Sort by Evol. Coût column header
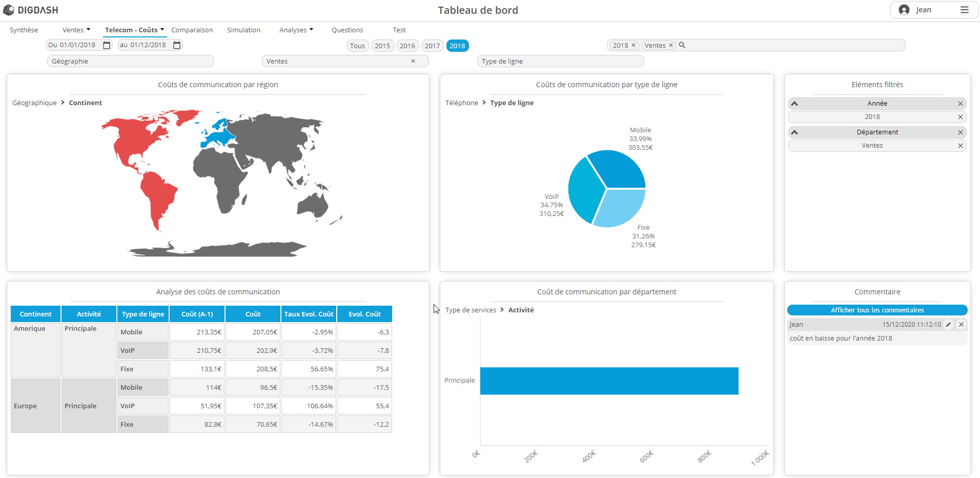The width and height of the screenshot is (980, 478). [364, 314]
